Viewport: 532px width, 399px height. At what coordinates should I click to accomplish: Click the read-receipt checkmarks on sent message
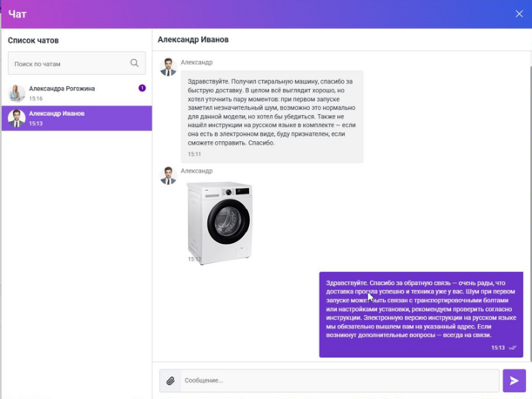click(x=513, y=348)
